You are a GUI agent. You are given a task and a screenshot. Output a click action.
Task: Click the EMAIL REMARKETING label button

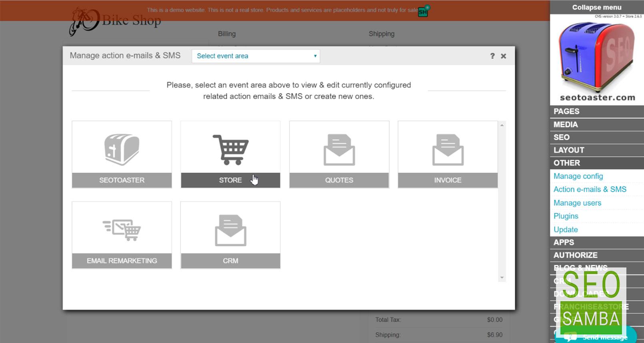pyautogui.click(x=122, y=261)
